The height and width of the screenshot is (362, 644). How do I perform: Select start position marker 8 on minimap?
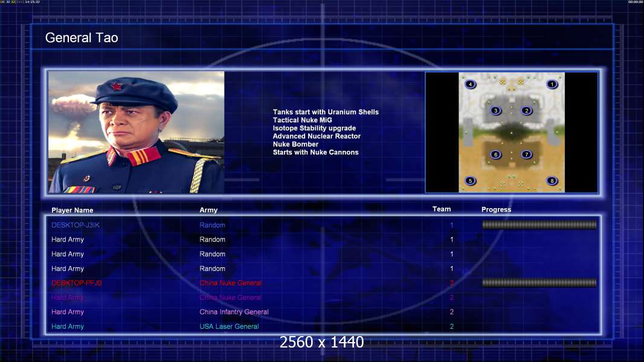(552, 181)
